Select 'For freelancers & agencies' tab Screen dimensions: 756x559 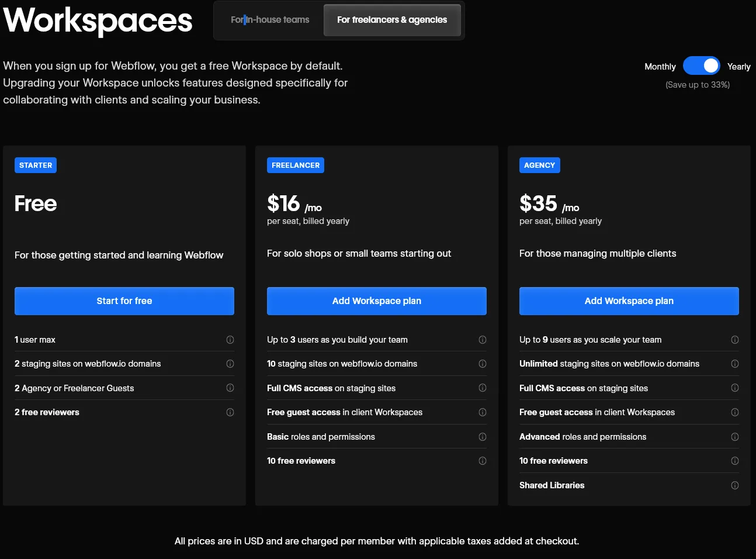coord(392,20)
